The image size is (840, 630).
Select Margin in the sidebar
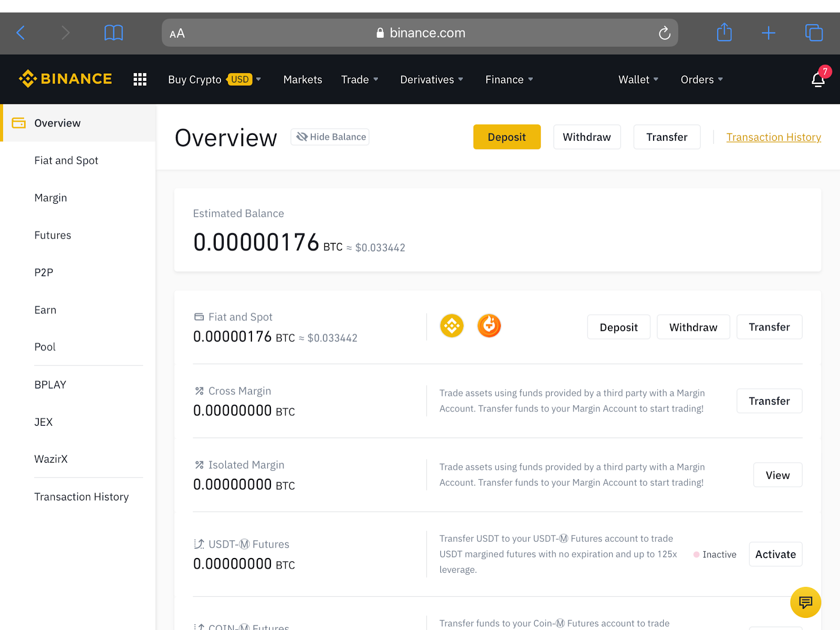(50, 198)
